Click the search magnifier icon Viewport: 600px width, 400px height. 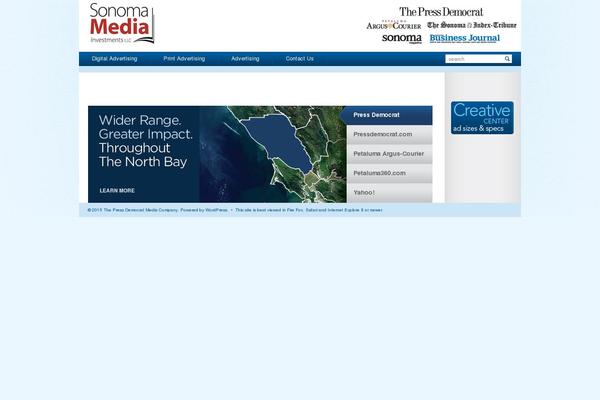(x=507, y=59)
